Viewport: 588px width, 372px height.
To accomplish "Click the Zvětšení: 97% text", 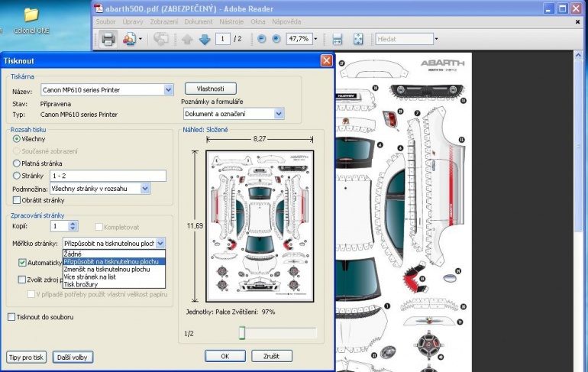I will 252,312.
